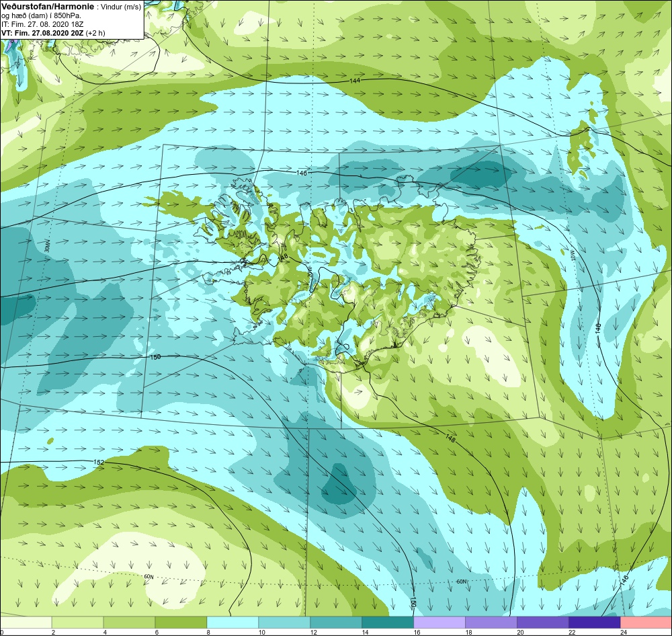Click the 148 contour label southeast of Iceland
This screenshot has width=672, height=636.
click(450, 438)
